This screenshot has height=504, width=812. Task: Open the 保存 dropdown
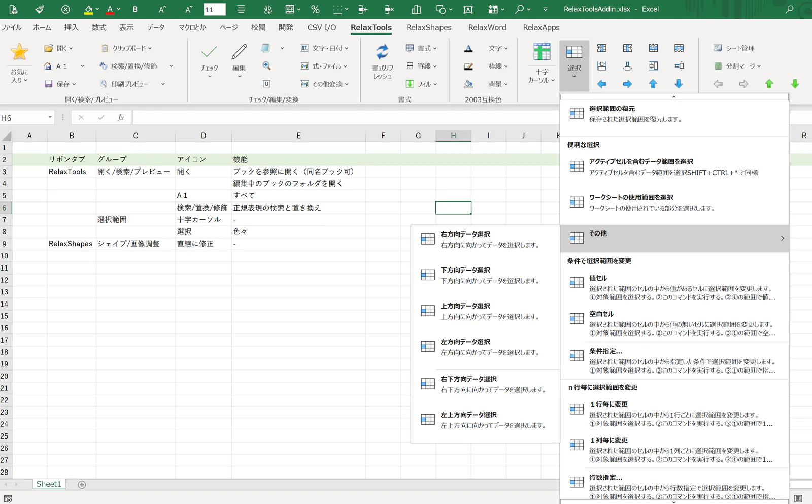[x=60, y=84]
